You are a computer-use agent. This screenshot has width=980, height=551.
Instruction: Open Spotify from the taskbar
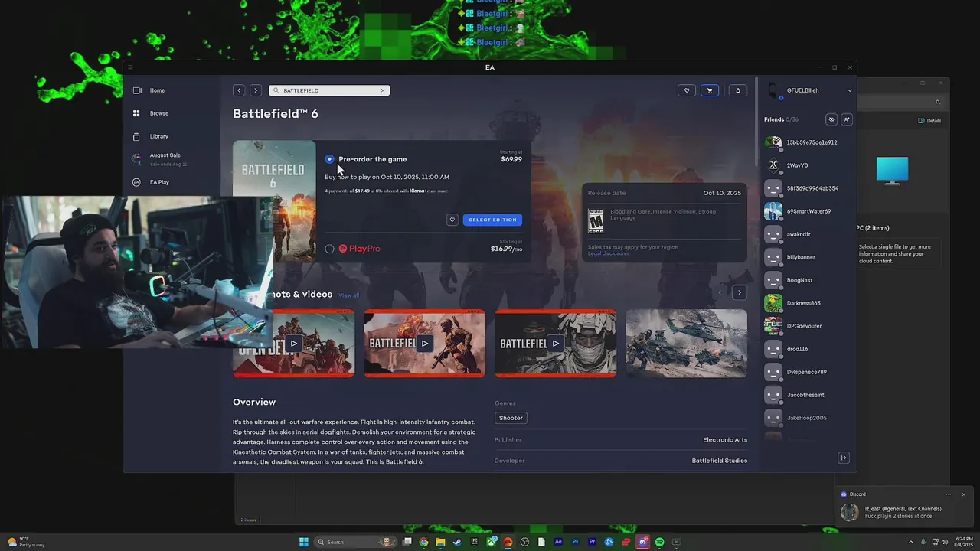pos(659,542)
